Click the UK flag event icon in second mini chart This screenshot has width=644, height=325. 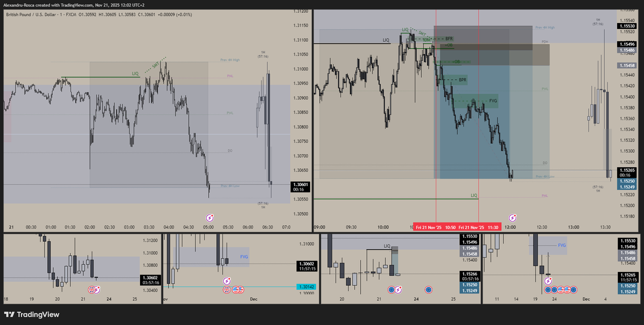coord(226,290)
